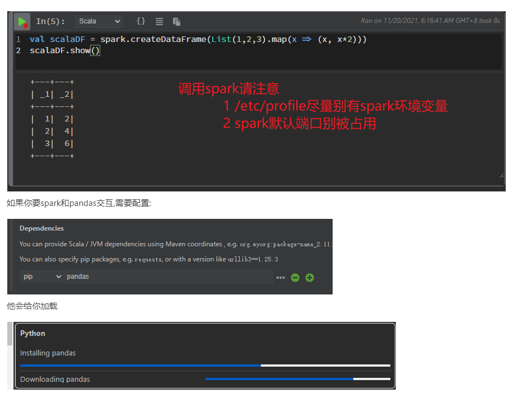This screenshot has height=398, width=532.
Task: Open the Scala interpreter dropdown
Action: (99, 21)
